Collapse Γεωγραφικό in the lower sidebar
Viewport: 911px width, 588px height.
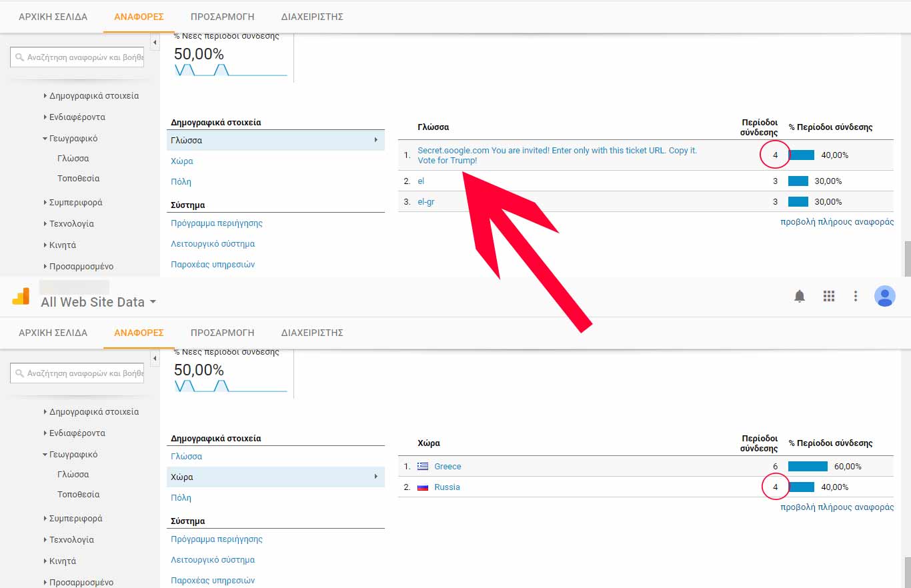(71, 455)
